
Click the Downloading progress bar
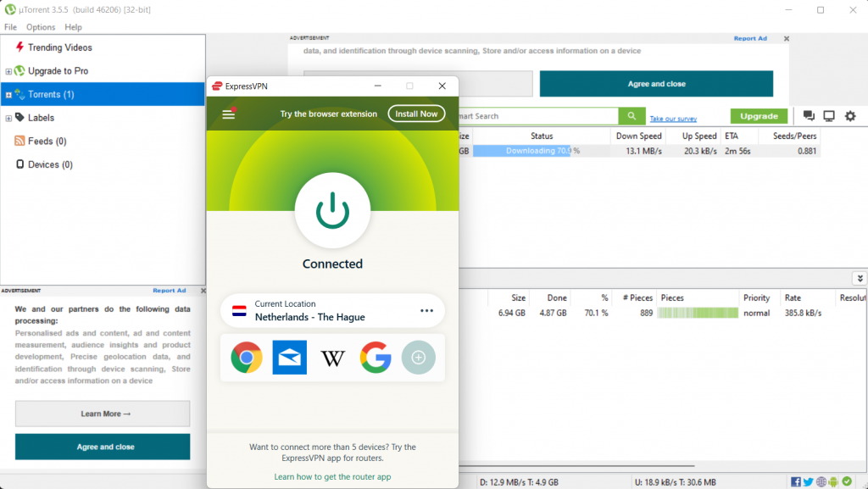point(542,151)
